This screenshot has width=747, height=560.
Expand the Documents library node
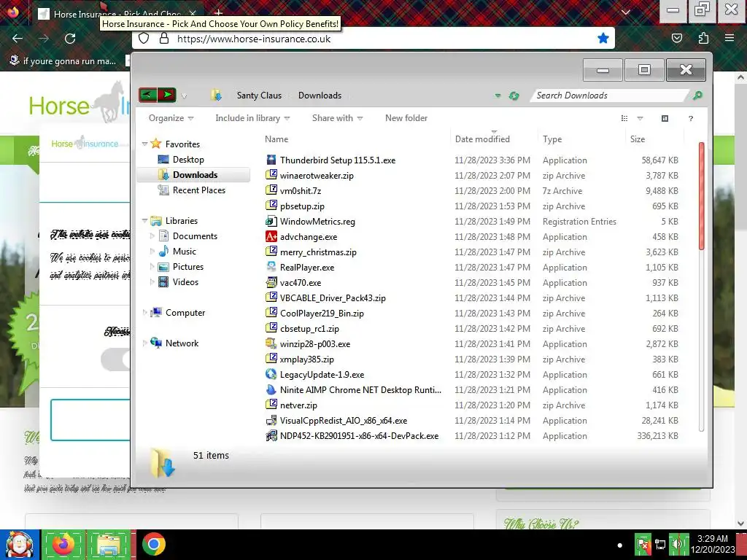tap(152, 236)
